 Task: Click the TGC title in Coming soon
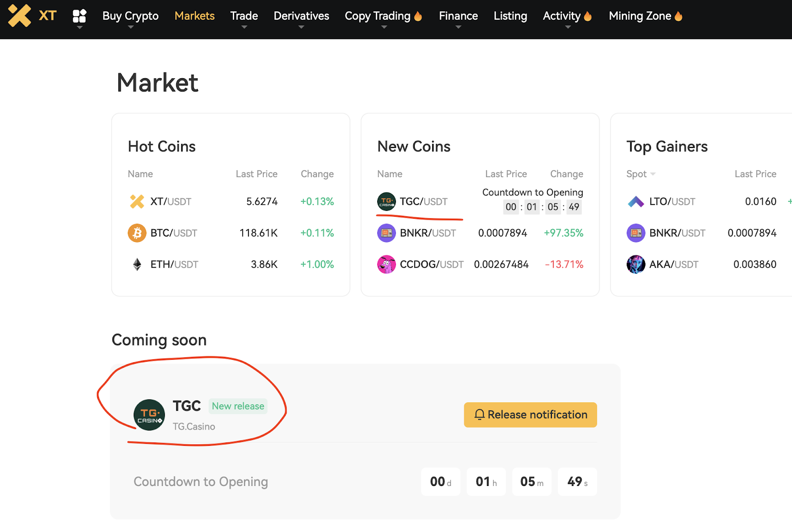pos(187,406)
